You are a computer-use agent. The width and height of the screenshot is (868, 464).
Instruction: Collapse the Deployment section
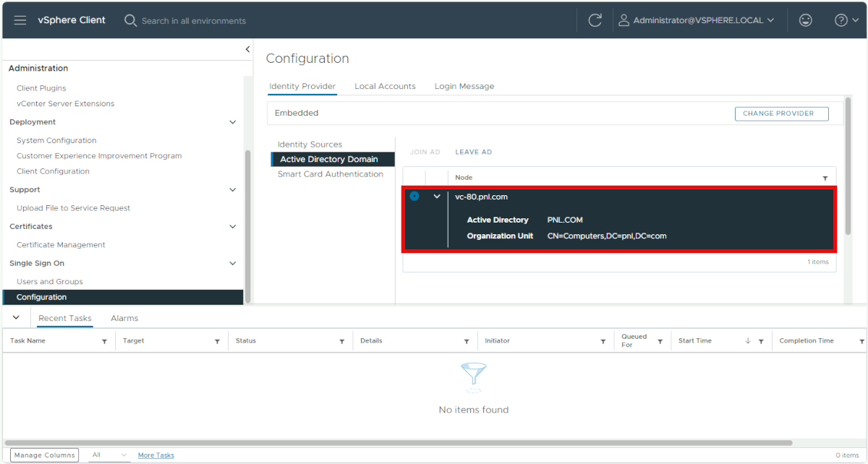click(x=233, y=122)
